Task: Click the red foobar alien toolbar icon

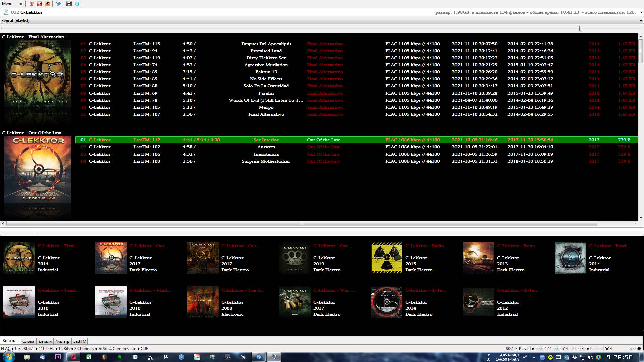Action: tap(40, 4)
